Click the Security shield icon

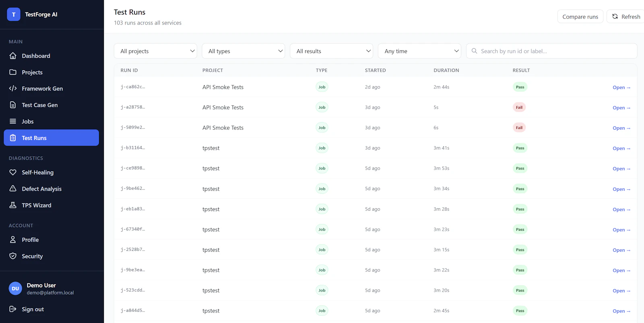pos(13,256)
